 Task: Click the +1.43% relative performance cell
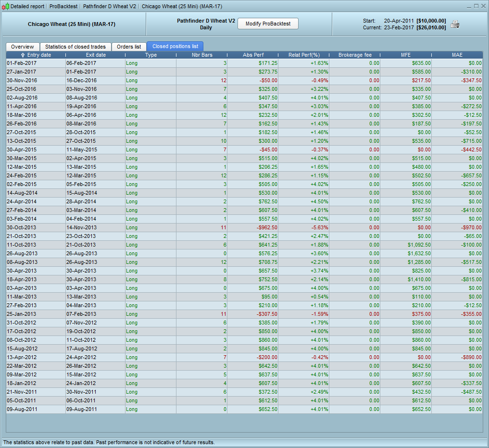304,124
